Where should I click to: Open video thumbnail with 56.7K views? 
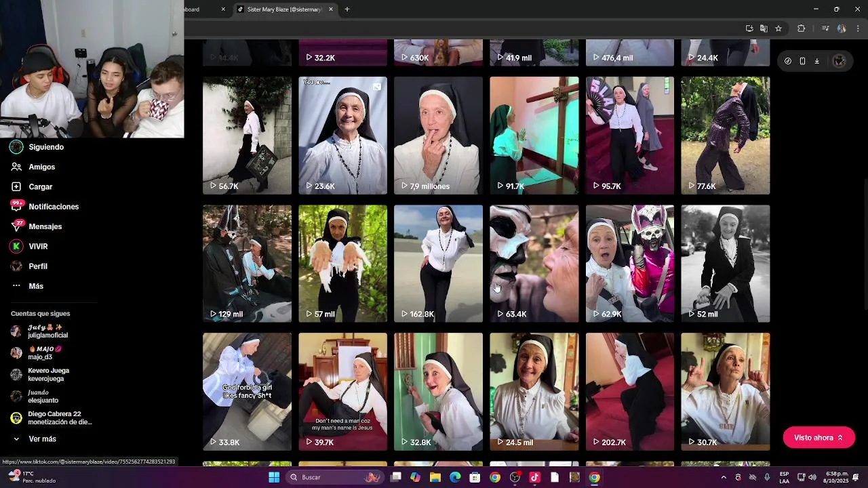[x=247, y=136]
